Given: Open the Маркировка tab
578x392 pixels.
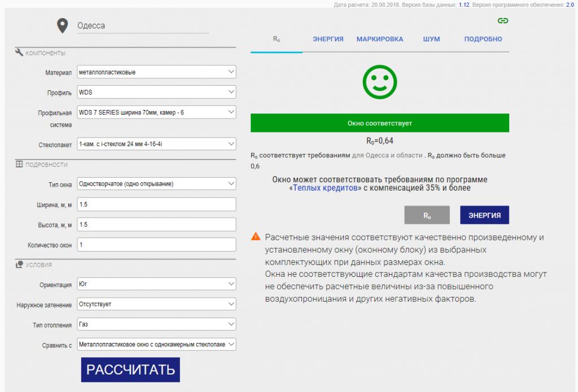Looking at the screenshot, I should pyautogui.click(x=380, y=39).
